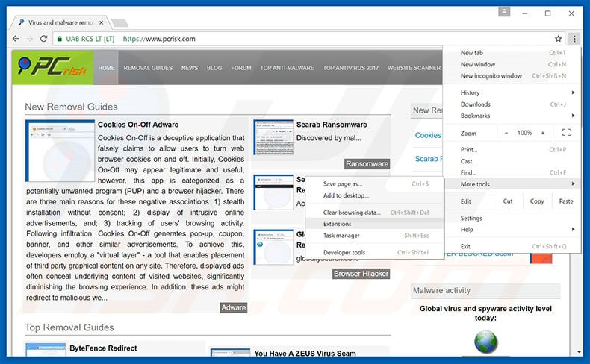Choose Cast... in the Chrome menu
This screenshot has height=364, width=590.
point(512,161)
